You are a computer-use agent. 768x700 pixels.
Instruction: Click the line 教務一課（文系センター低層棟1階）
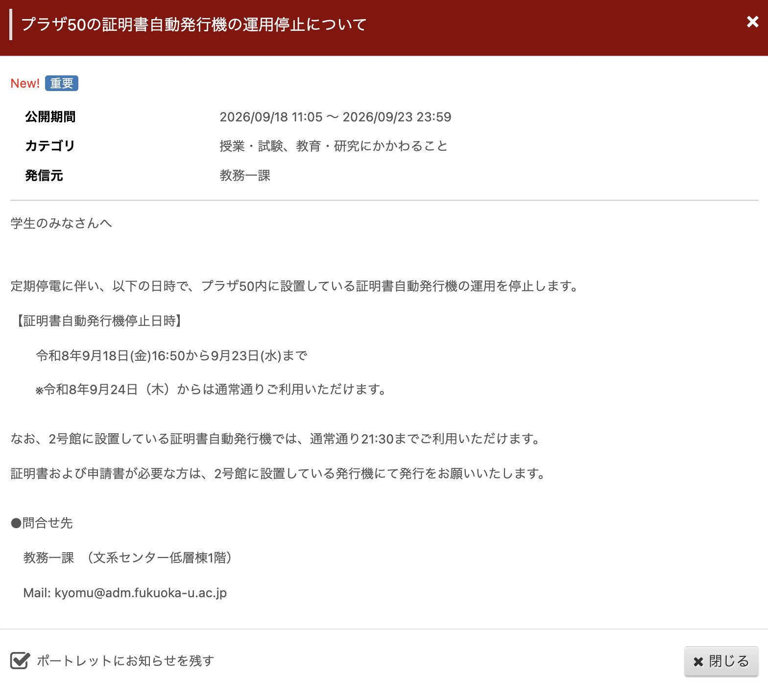coord(128,558)
